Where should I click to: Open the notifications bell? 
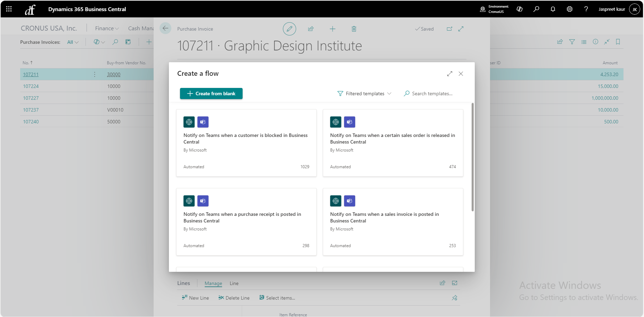click(553, 9)
